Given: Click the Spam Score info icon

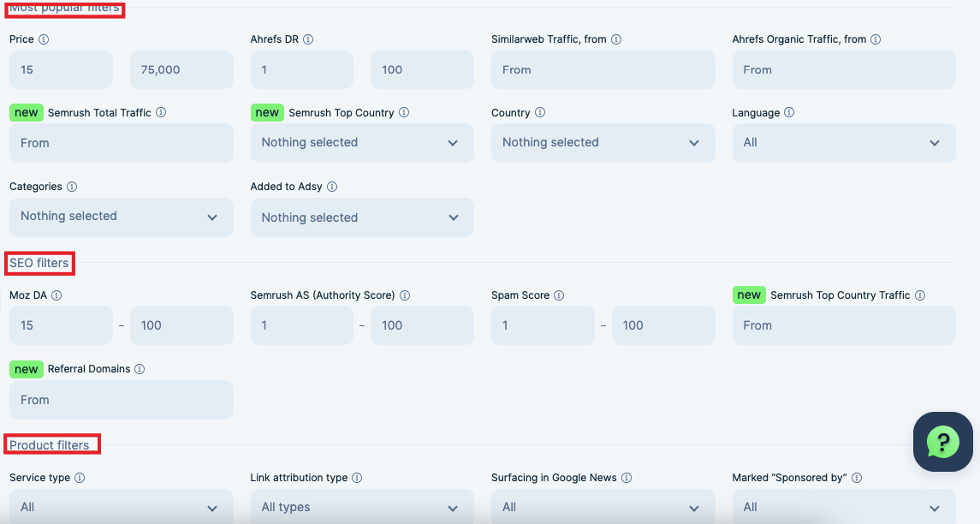Looking at the screenshot, I should coord(559,295).
